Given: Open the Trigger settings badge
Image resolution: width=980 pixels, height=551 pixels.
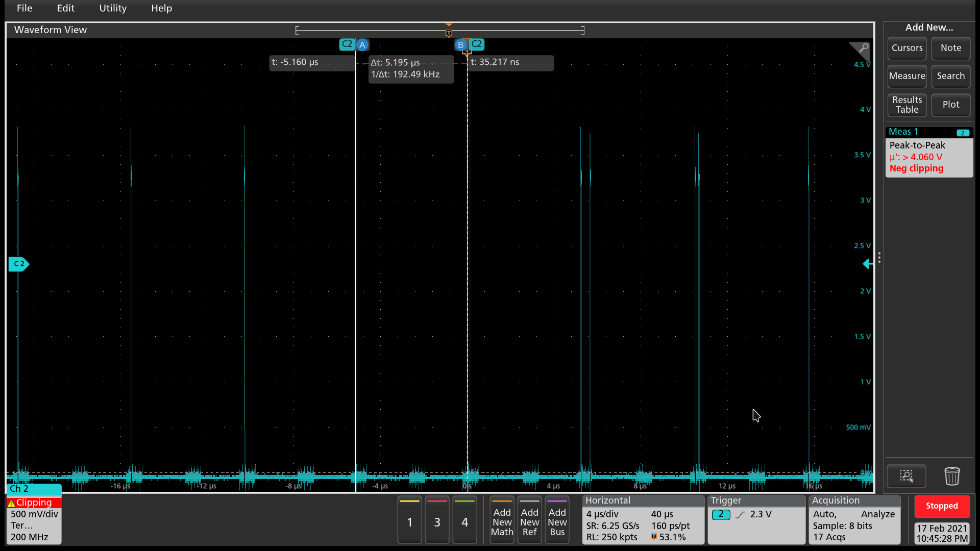Looking at the screenshot, I should (756, 520).
